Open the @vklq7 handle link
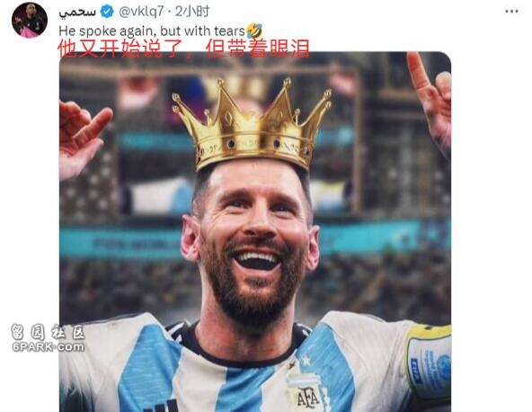532x412 pixels. pos(141,12)
